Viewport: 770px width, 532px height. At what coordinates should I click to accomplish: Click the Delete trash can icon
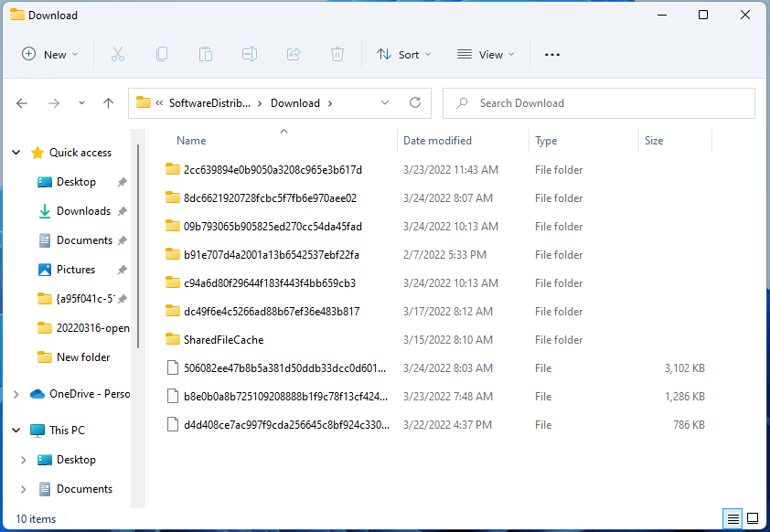[337, 54]
